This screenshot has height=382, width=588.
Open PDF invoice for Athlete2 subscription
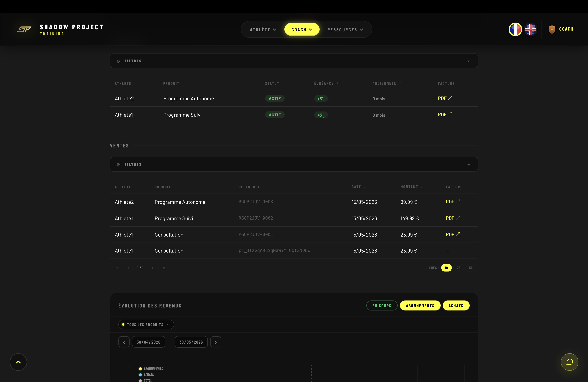(445, 98)
